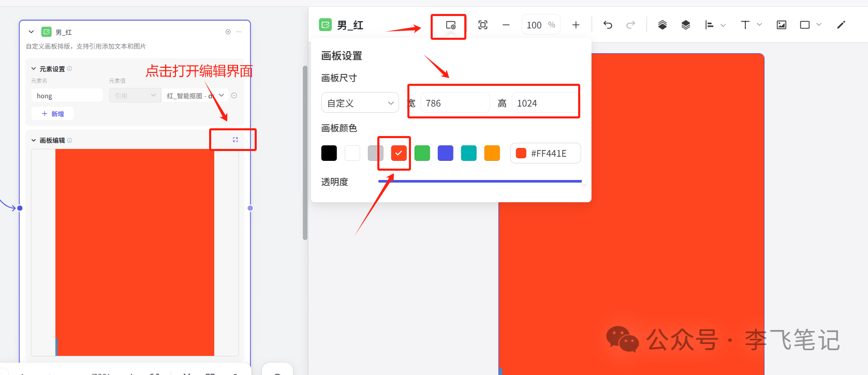
Task: Select the Text tool
Action: (x=745, y=25)
